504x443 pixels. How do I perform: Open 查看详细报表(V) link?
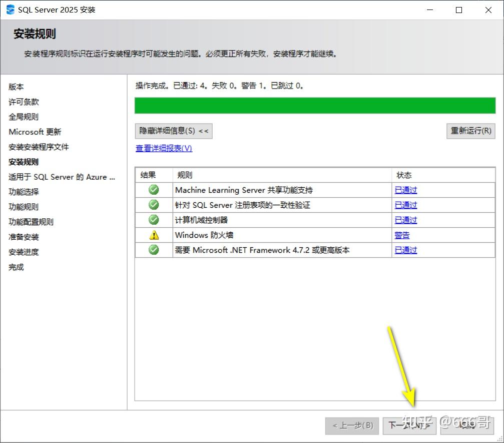[164, 148]
